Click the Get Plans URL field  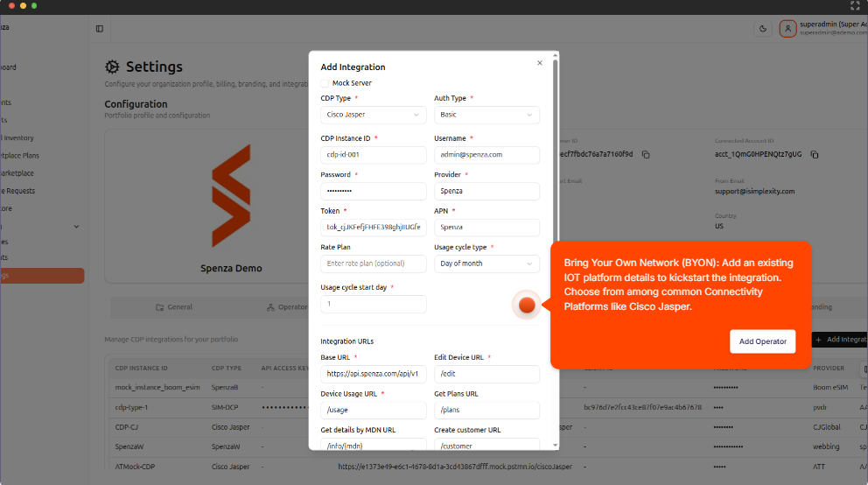click(x=486, y=411)
